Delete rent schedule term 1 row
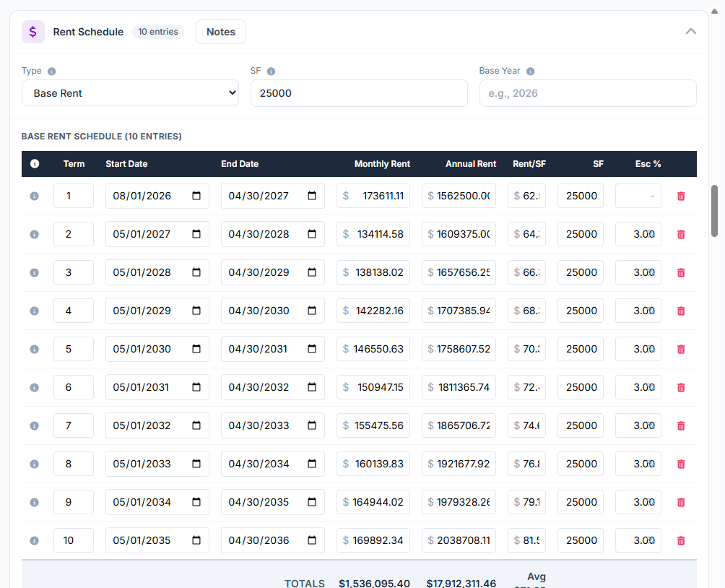Viewport: 725px width, 588px height. point(680,196)
